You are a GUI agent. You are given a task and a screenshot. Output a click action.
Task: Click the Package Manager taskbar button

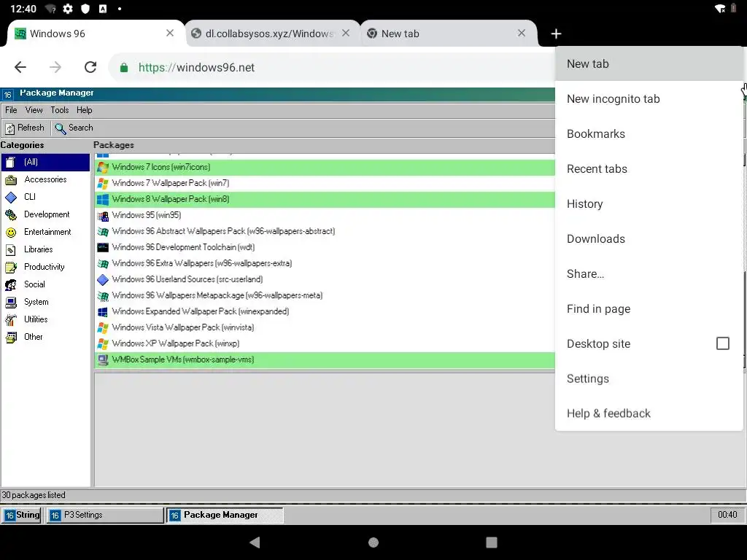coord(225,515)
